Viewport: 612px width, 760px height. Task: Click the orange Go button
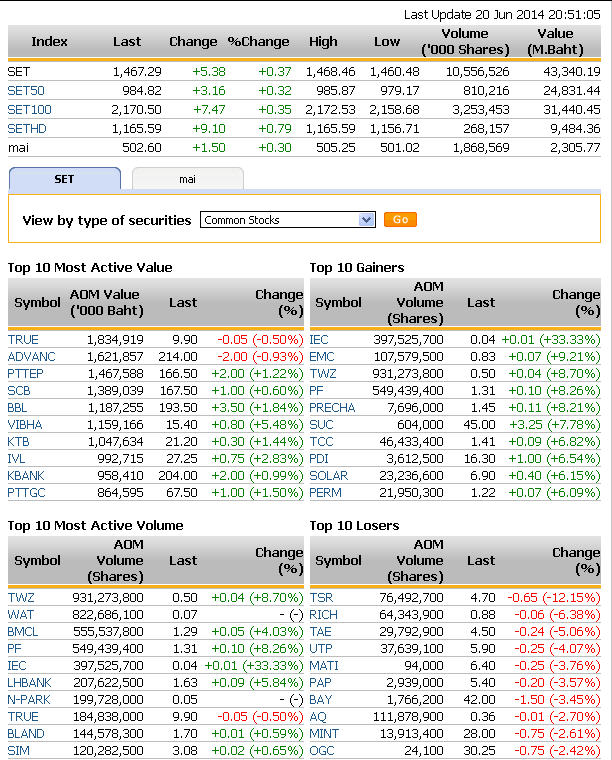pos(400,220)
